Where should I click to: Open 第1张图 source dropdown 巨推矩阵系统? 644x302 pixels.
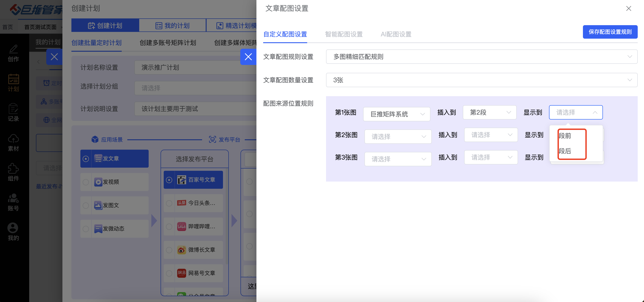click(396, 114)
